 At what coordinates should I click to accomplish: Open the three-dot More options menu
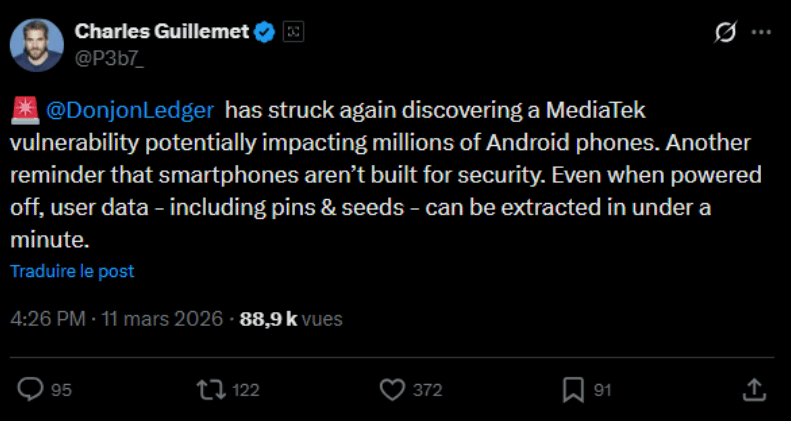(761, 33)
